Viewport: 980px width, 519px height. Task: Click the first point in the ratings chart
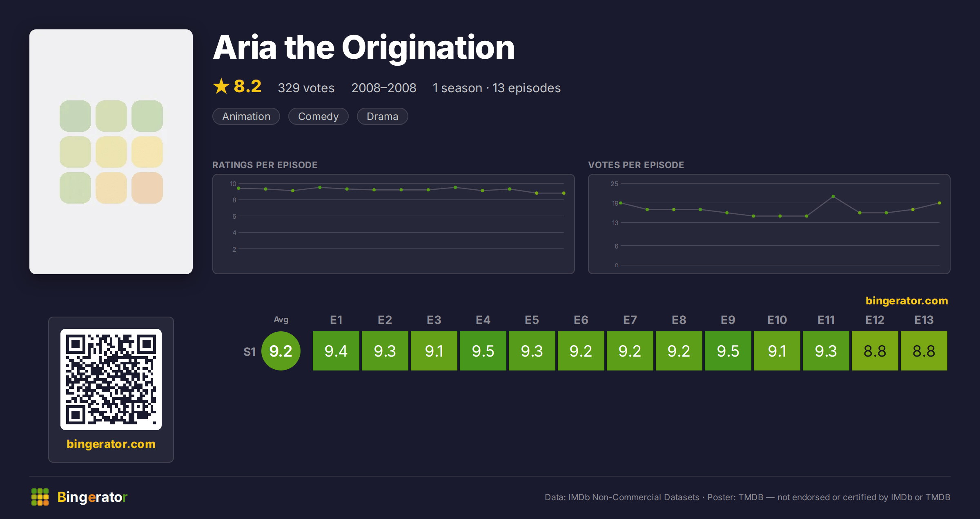tap(238, 188)
